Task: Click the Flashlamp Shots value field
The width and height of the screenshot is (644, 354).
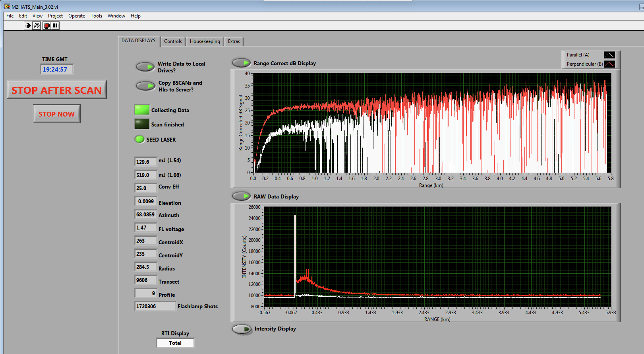Action: point(155,306)
